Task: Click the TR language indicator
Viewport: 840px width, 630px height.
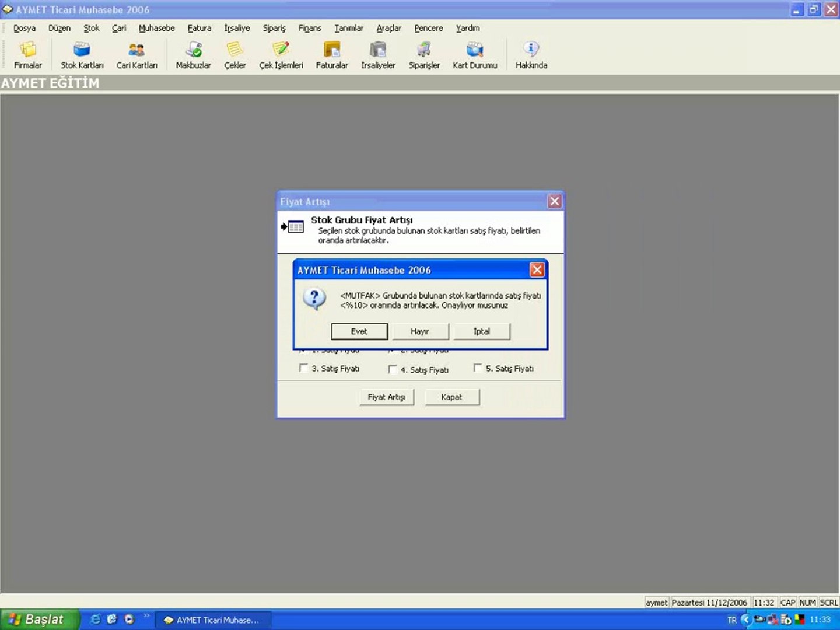Action: [x=731, y=620]
